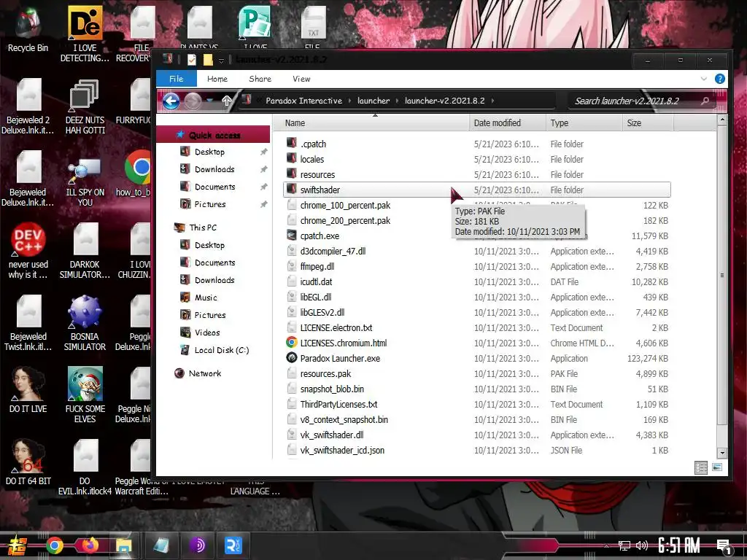Select the Paradox Launcher.exe icon
Image resolution: width=747 pixels, height=560 pixels.
pyautogui.click(x=292, y=357)
